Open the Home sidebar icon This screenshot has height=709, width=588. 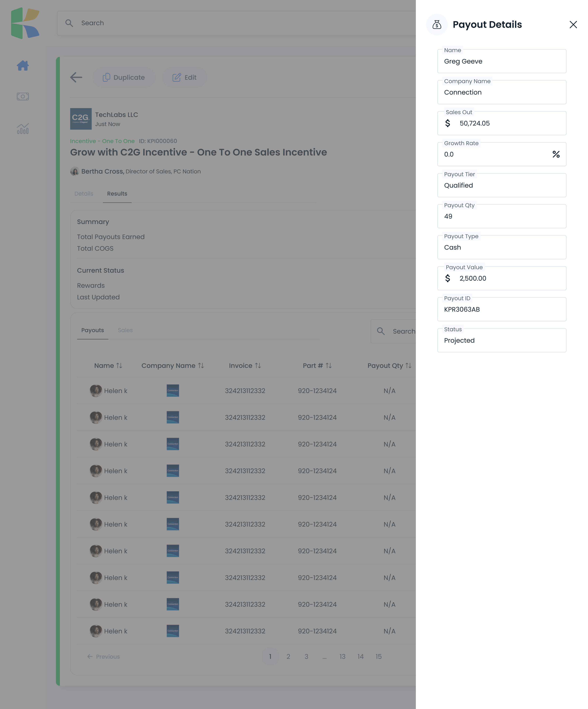point(23,65)
